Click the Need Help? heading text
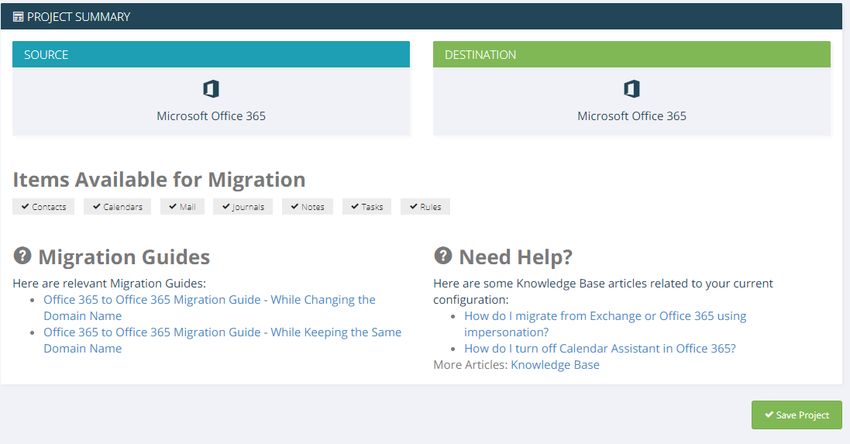 [516, 257]
